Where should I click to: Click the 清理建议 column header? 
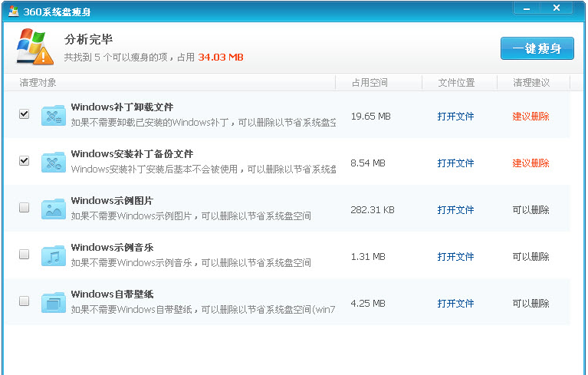click(x=531, y=83)
